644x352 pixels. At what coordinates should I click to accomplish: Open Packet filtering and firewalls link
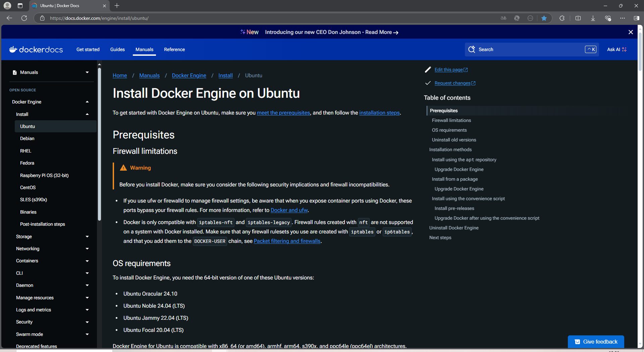click(287, 241)
